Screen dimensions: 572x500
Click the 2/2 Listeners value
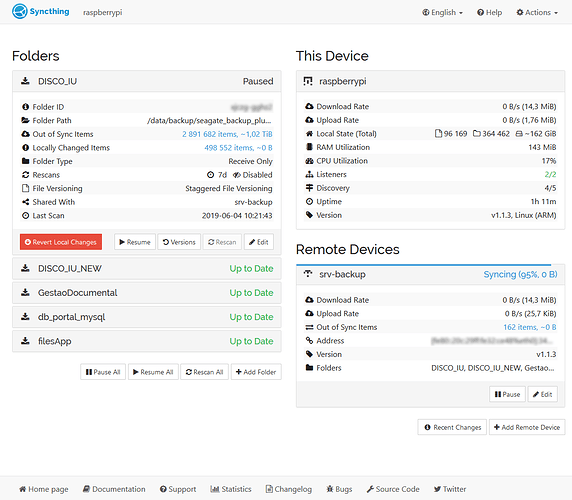pos(550,174)
